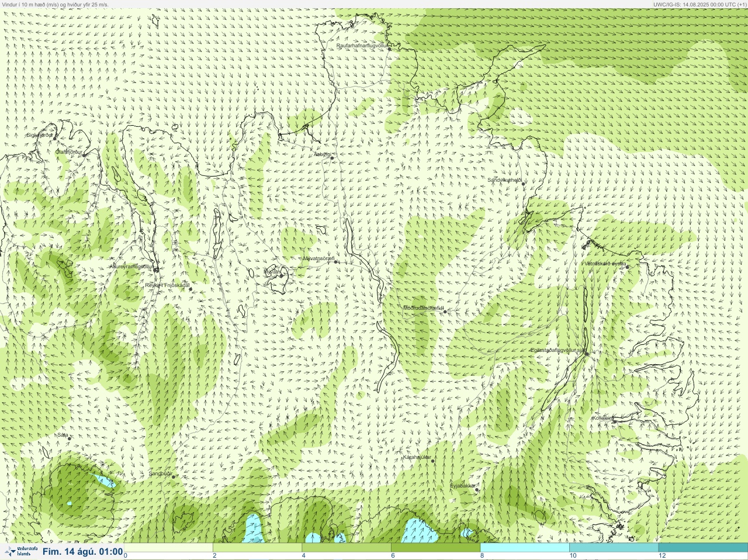Click the Egilsstaðaflugvöllur station label
748x560 pixels.
pos(557,350)
